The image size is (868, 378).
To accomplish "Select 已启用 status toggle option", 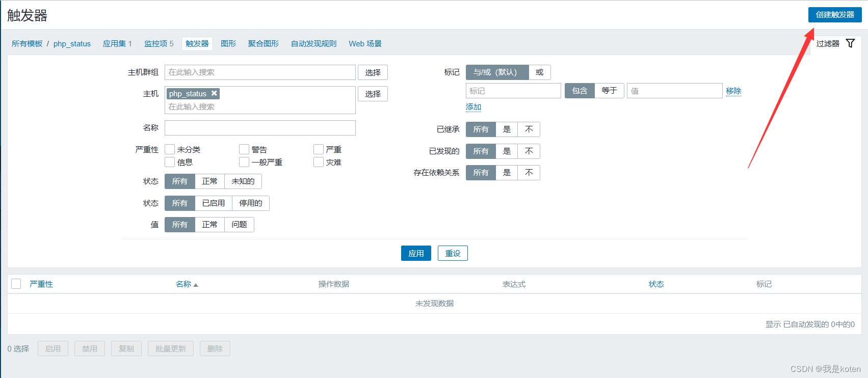I will [x=213, y=203].
